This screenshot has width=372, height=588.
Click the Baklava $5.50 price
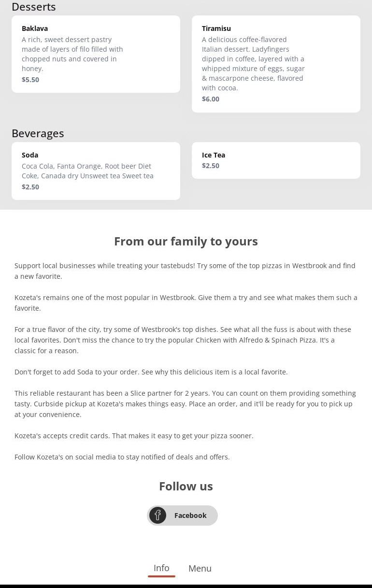pos(30,80)
